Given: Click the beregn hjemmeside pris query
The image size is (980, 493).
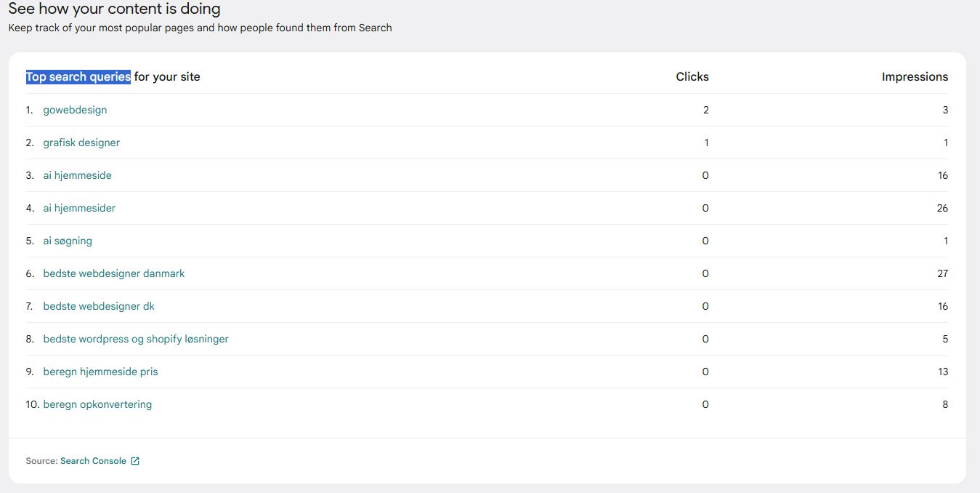Looking at the screenshot, I should pos(100,372).
